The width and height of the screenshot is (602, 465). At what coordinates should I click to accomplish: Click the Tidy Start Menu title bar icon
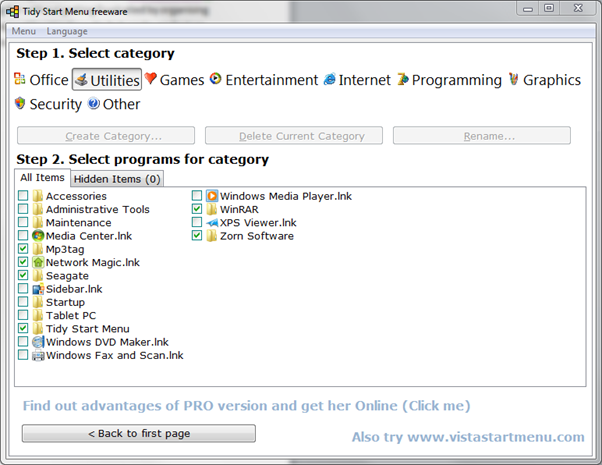pos(12,12)
